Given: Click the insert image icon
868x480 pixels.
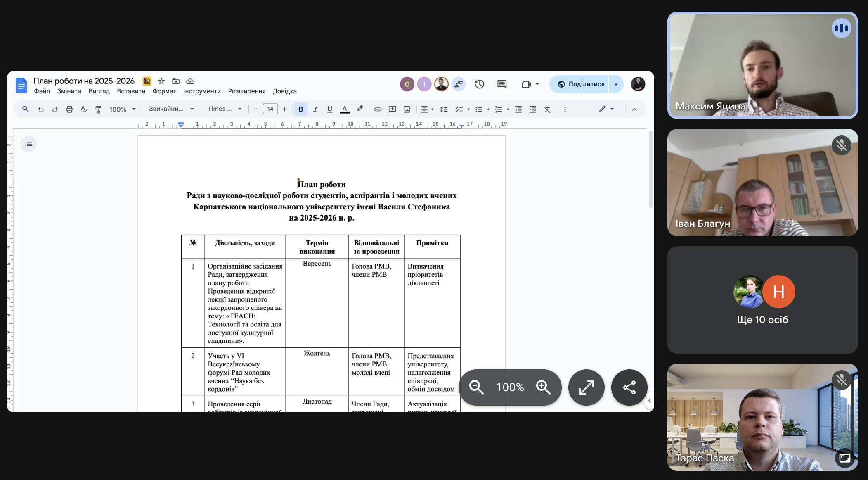Looking at the screenshot, I should click(x=407, y=109).
